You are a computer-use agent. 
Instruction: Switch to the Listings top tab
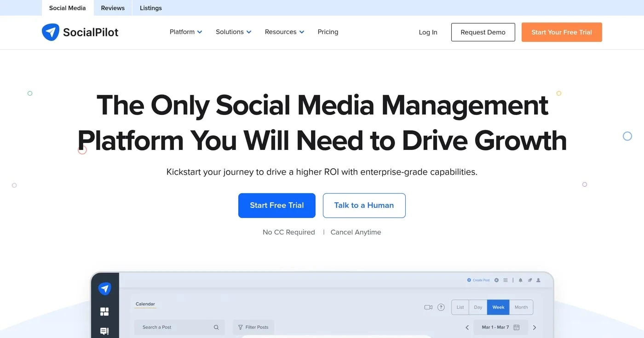point(151,8)
